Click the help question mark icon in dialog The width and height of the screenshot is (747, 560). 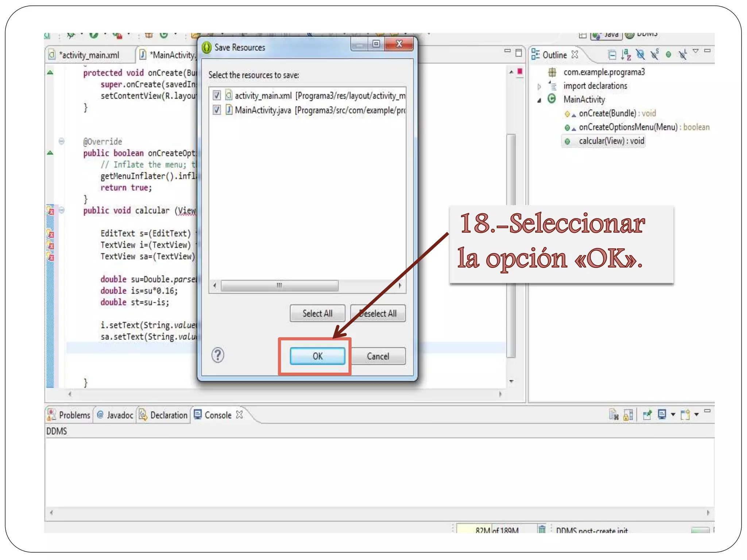[218, 355]
